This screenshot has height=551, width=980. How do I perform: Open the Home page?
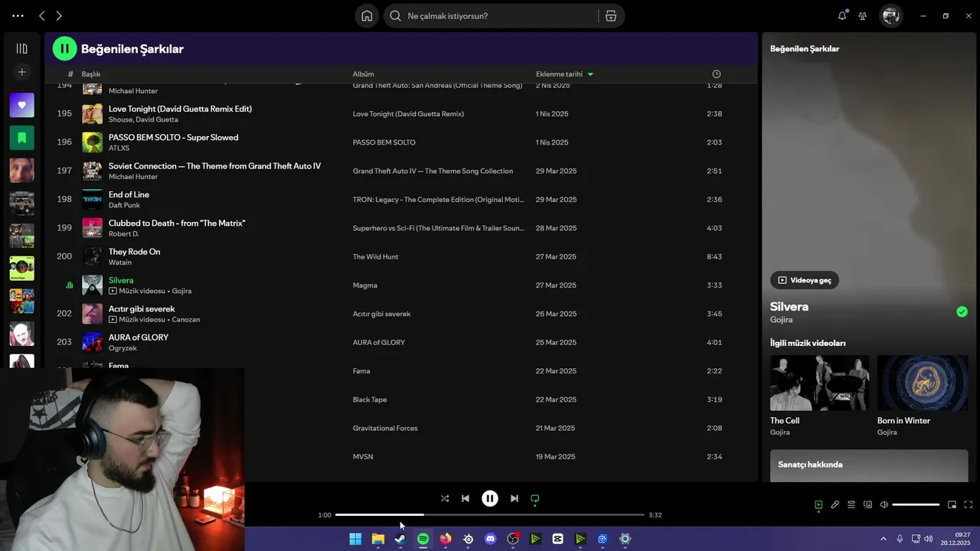click(367, 15)
